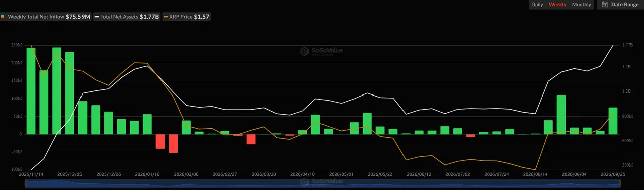
Task: Click the x-axis label 2025/12/26
Action: [109, 174]
